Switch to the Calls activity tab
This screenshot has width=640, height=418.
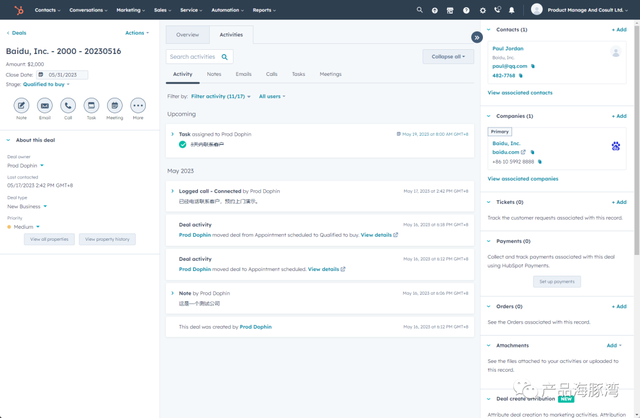pyautogui.click(x=271, y=74)
